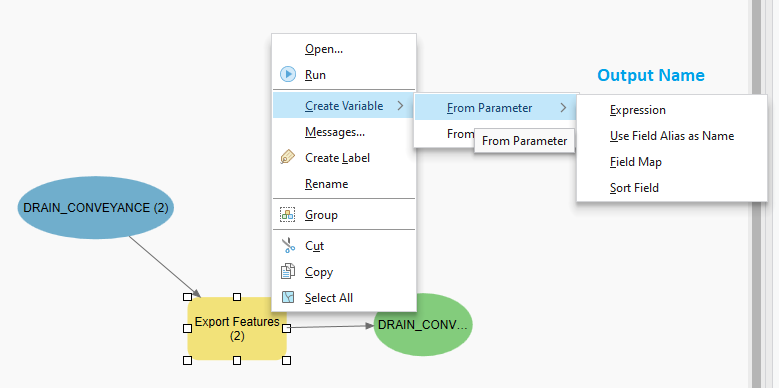This screenshot has height=392, width=779.
Task: Click the right-middle handle of Export Features
Action: 286,328
